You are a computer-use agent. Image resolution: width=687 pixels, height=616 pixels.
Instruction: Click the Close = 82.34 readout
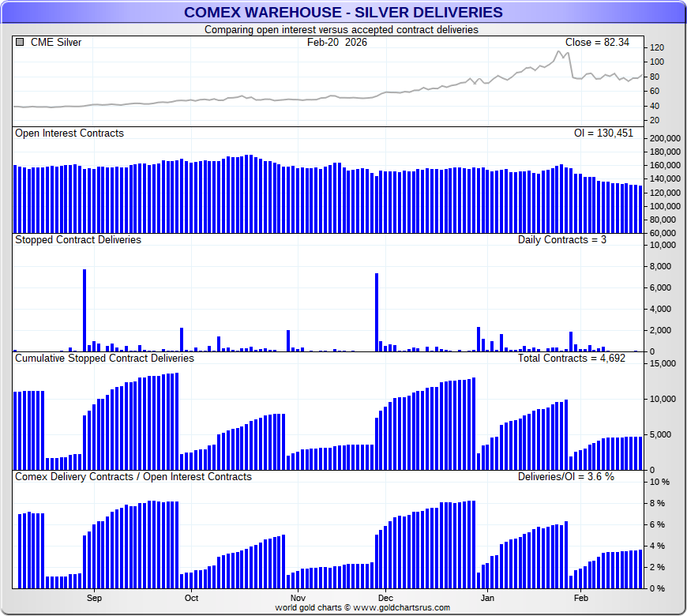[596, 43]
